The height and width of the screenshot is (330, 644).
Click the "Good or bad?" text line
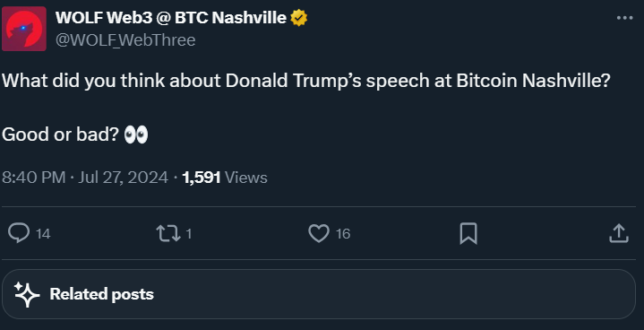tap(60, 135)
